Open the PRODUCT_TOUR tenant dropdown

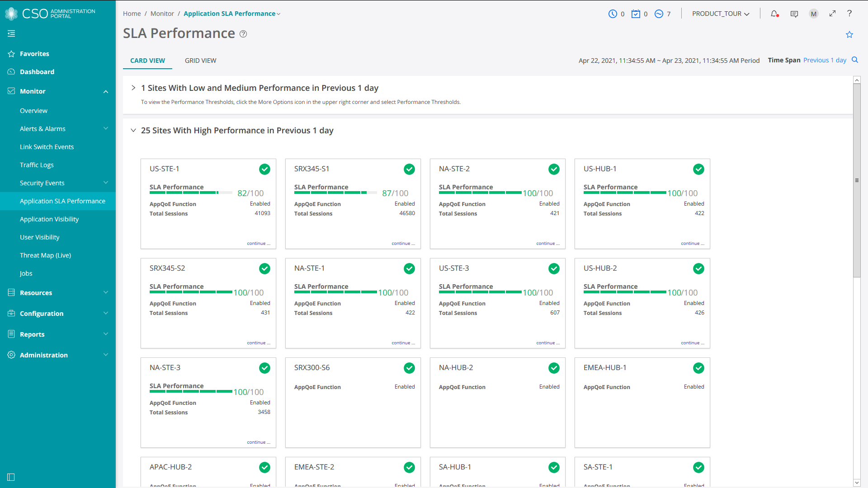tap(721, 14)
